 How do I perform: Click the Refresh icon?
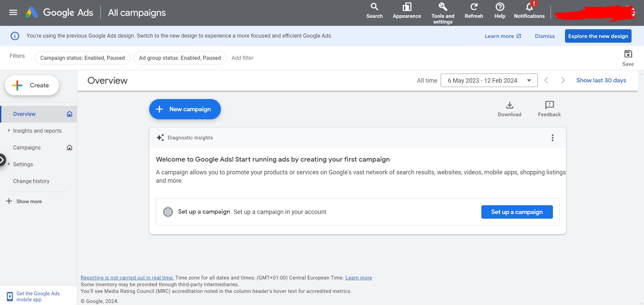click(474, 10)
